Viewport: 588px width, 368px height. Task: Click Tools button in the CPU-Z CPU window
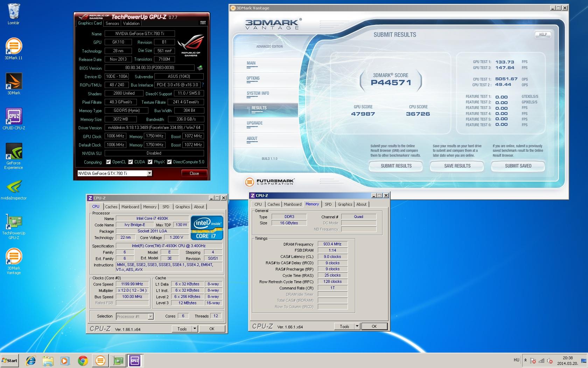click(182, 329)
